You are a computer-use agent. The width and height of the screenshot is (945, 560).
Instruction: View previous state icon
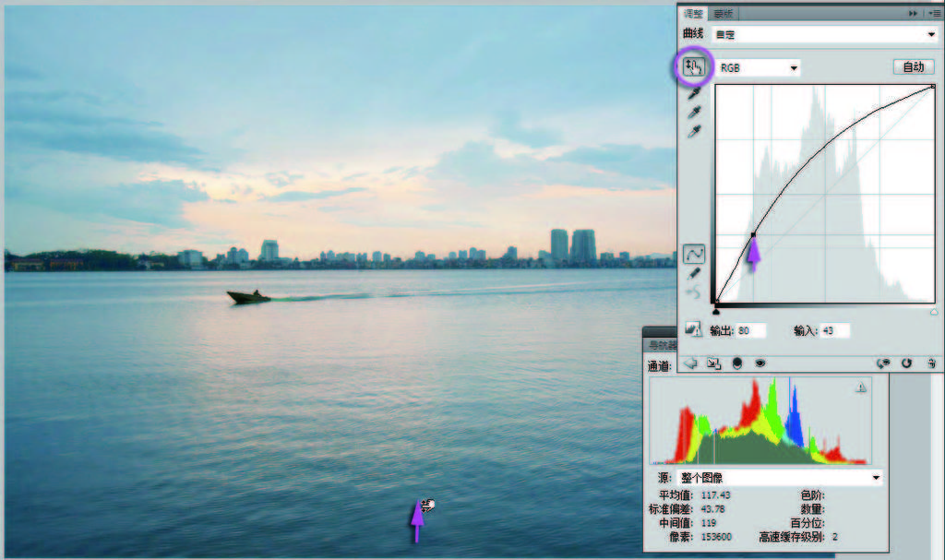click(x=883, y=363)
